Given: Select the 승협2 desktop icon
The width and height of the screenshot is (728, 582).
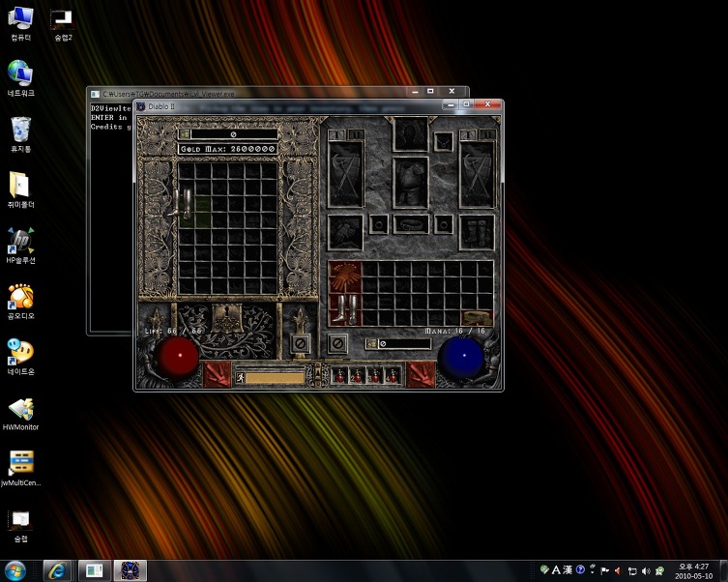Looking at the screenshot, I should point(63,25).
